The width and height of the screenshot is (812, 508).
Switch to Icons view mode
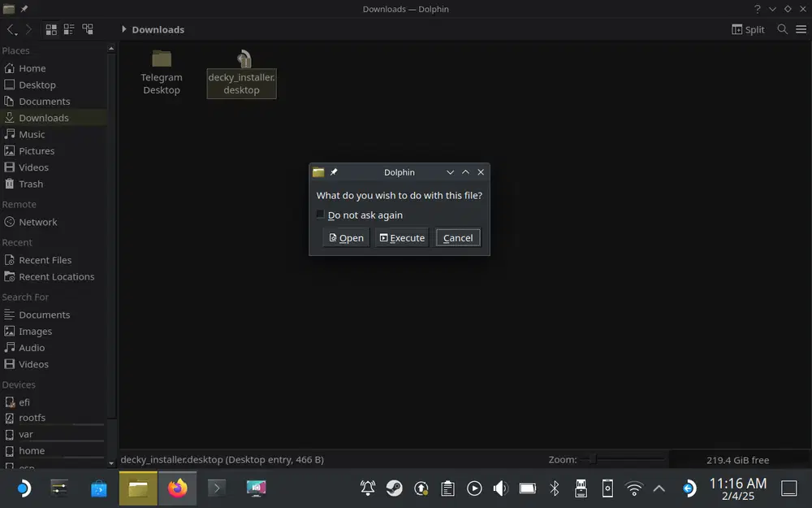51,29
